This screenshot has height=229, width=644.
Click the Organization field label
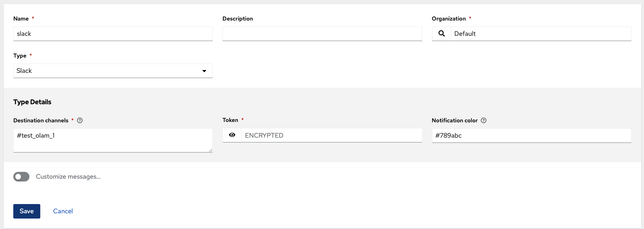(x=449, y=19)
